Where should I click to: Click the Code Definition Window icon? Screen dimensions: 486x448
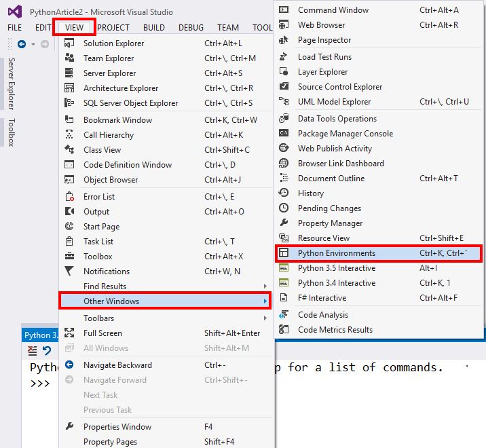(x=69, y=164)
